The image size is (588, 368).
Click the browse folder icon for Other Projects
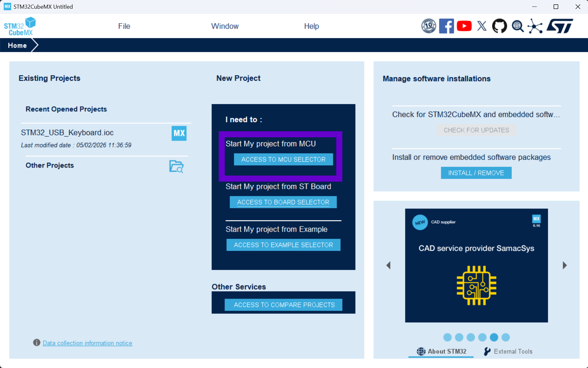coord(176,166)
